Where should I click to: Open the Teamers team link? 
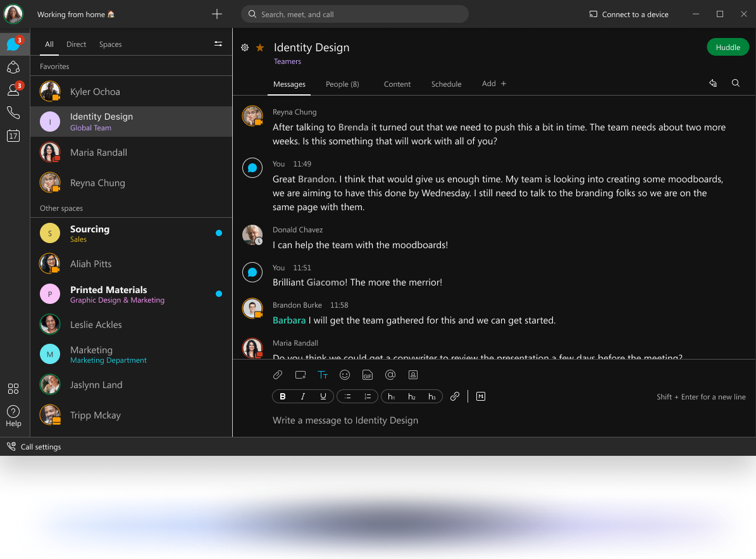pos(287,61)
